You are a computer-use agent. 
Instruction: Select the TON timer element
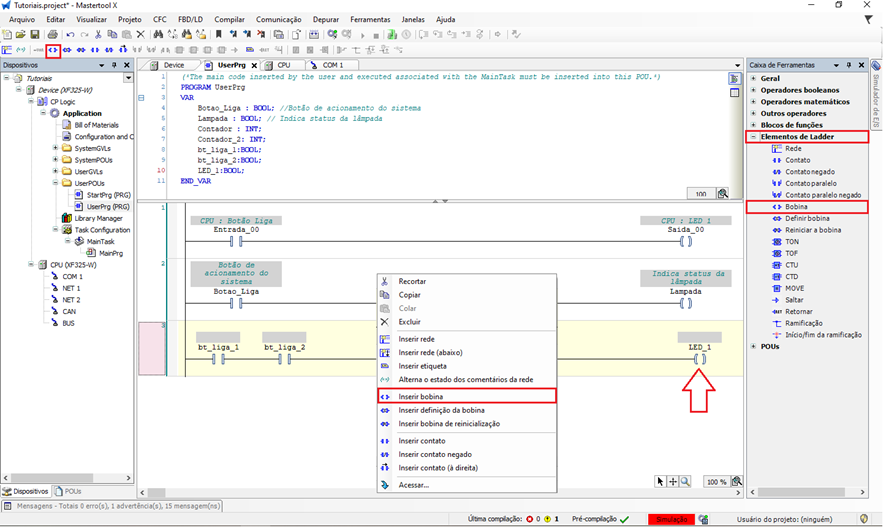(792, 241)
